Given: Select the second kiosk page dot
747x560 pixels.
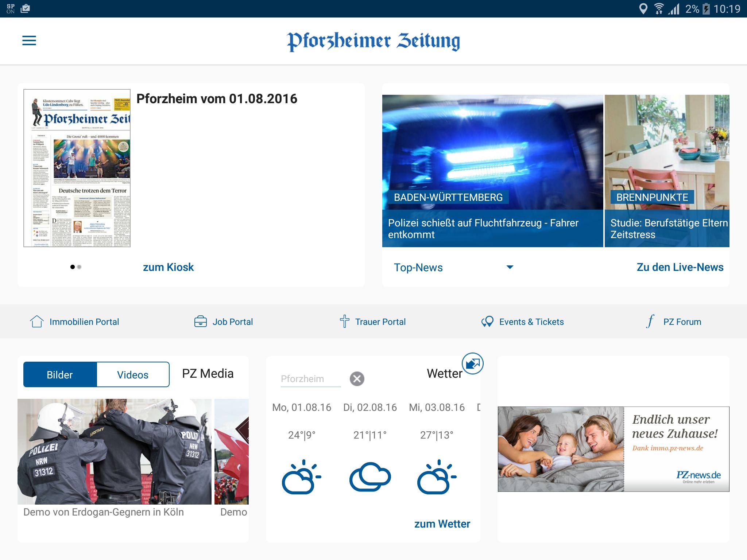Looking at the screenshot, I should click(x=79, y=267).
